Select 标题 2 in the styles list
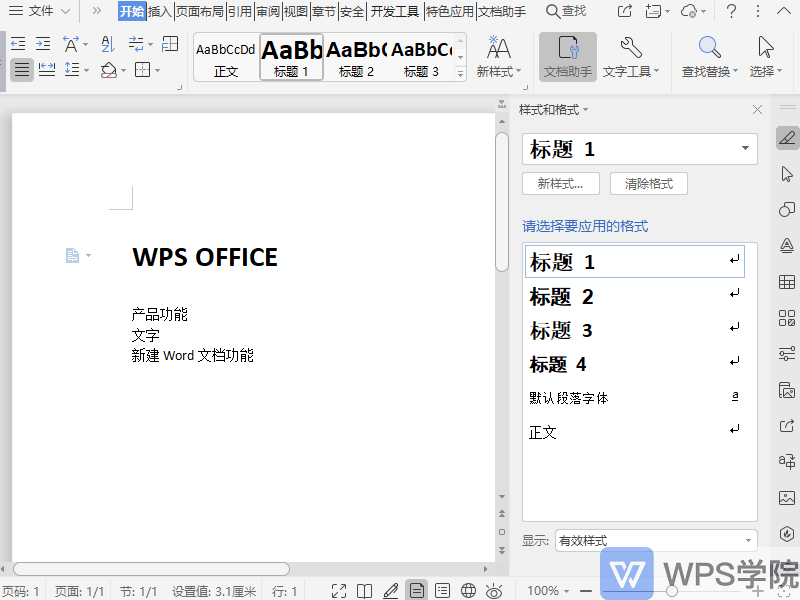The height and width of the screenshot is (600, 800). (634, 296)
